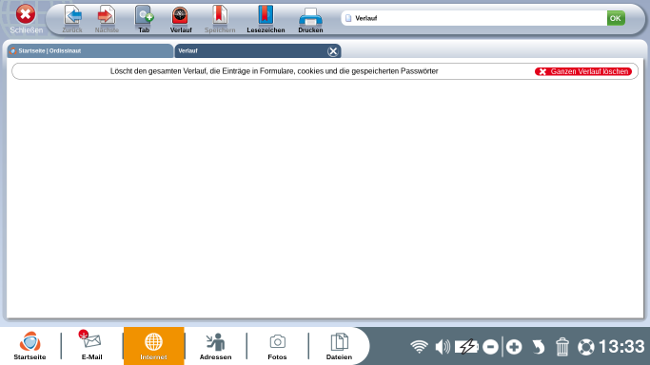Image resolution: width=650 pixels, height=365 pixels.
Task: Open Fotos camera app
Action: pyautogui.click(x=277, y=346)
